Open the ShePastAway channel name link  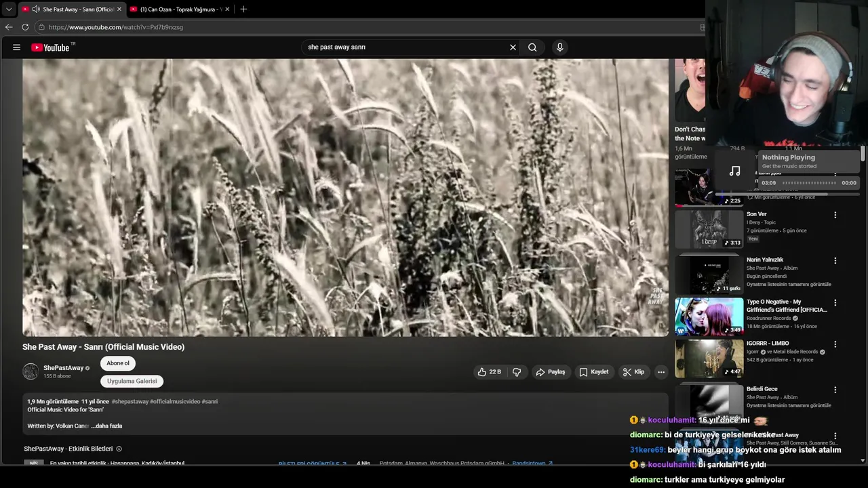[63, 368]
